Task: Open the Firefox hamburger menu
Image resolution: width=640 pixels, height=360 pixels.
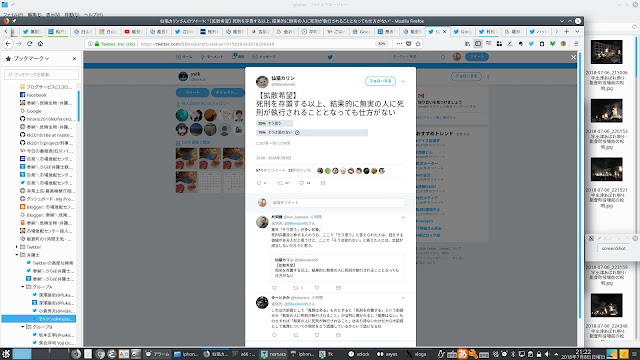Action: point(576,44)
